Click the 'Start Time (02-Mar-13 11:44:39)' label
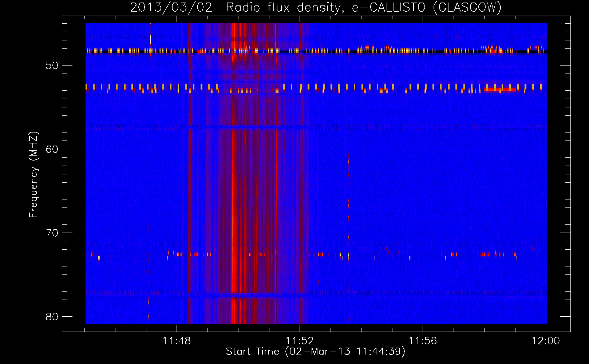The height and width of the screenshot is (364, 589). pos(316,352)
